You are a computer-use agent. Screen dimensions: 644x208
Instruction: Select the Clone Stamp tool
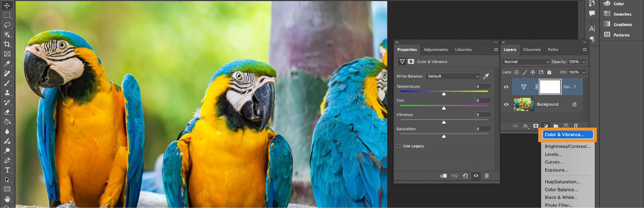point(8,92)
